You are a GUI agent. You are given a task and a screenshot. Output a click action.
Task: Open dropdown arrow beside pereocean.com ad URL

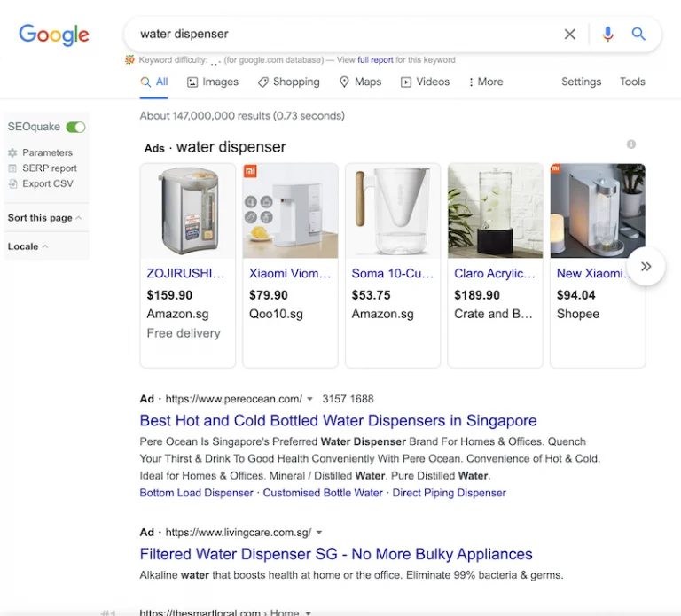click(x=309, y=400)
